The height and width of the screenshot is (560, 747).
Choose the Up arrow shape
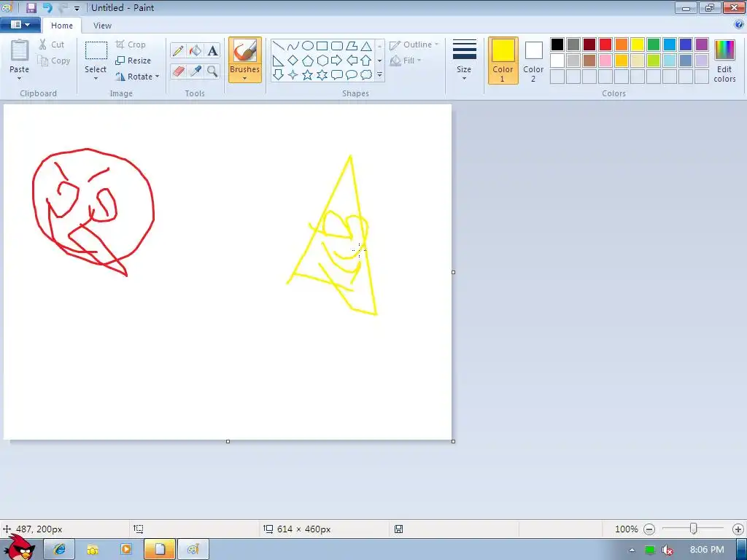(366, 61)
